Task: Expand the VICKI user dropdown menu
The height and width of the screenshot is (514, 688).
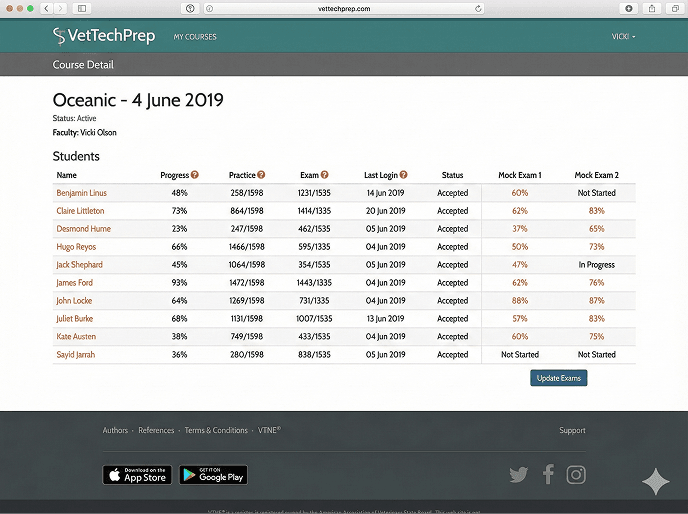Action: 623,37
